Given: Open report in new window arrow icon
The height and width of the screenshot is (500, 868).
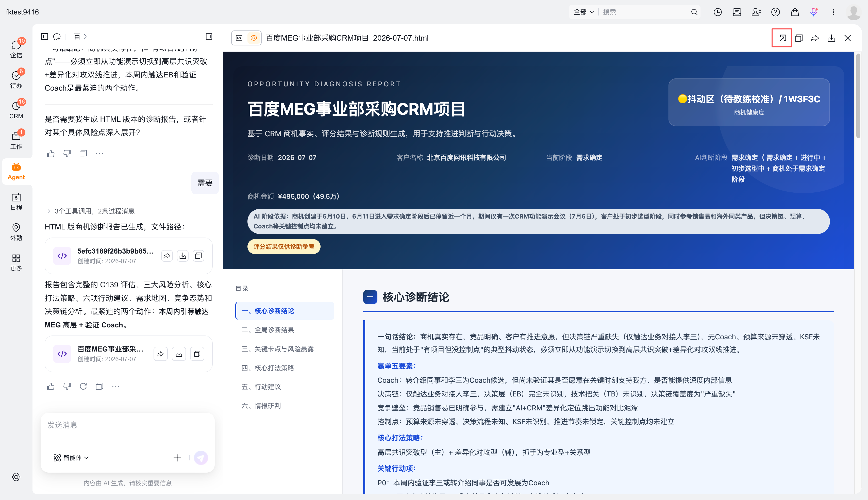Looking at the screenshot, I should tap(782, 38).
